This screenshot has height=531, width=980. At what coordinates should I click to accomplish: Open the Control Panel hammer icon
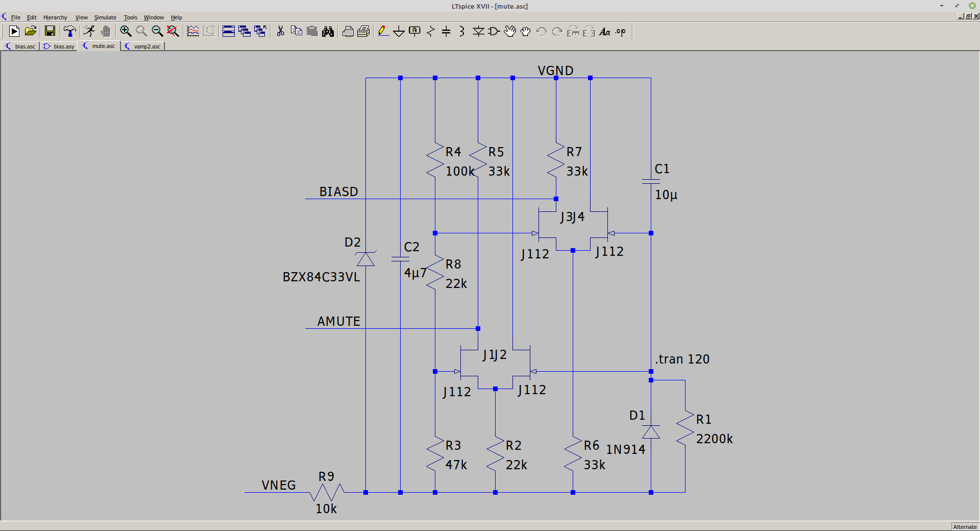point(70,31)
